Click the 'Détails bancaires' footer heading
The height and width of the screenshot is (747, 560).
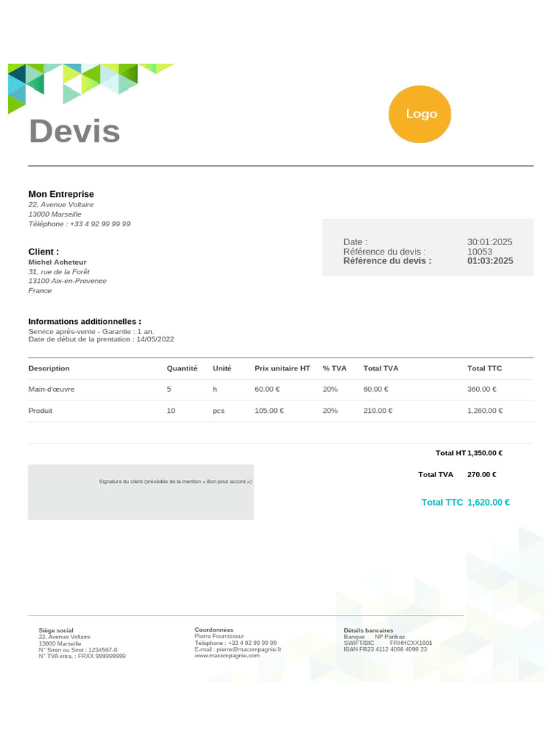tap(368, 630)
